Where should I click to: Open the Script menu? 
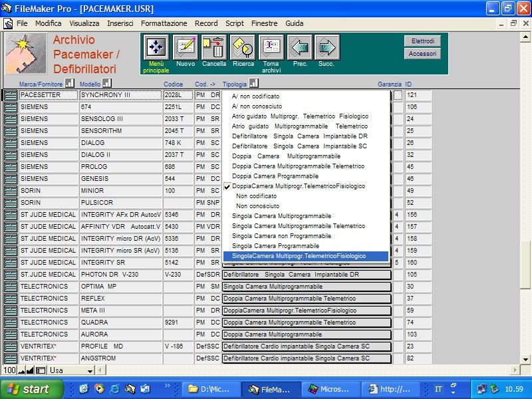tap(234, 23)
